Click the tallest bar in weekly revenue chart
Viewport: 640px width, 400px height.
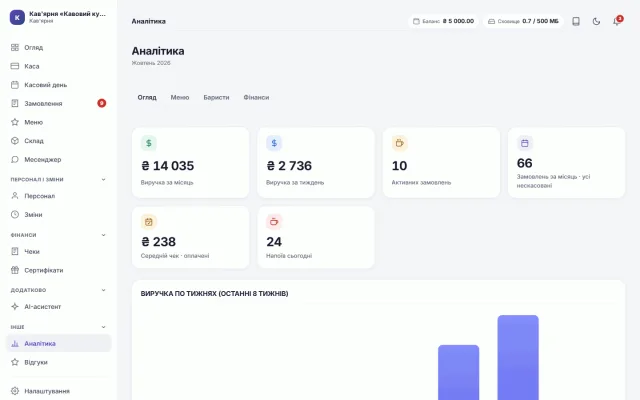tap(518, 358)
